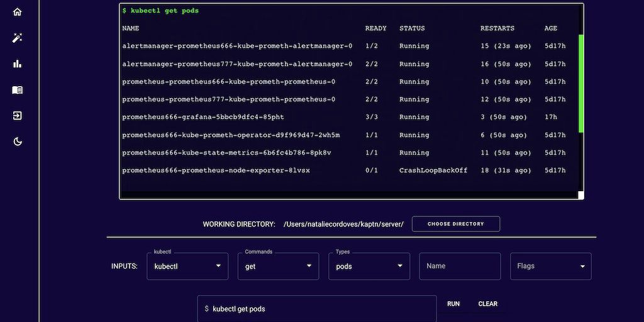This screenshot has height=322, width=644.
Task: Click the CrashLoopBackOff status in terminal
Action: [433, 170]
